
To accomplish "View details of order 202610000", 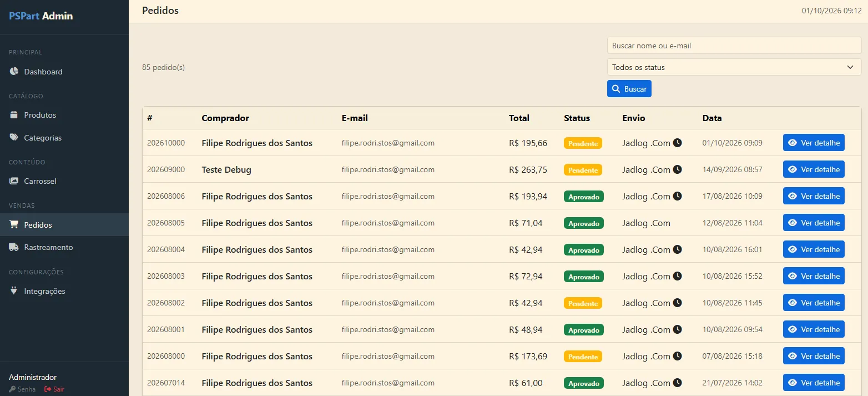I will [x=814, y=143].
